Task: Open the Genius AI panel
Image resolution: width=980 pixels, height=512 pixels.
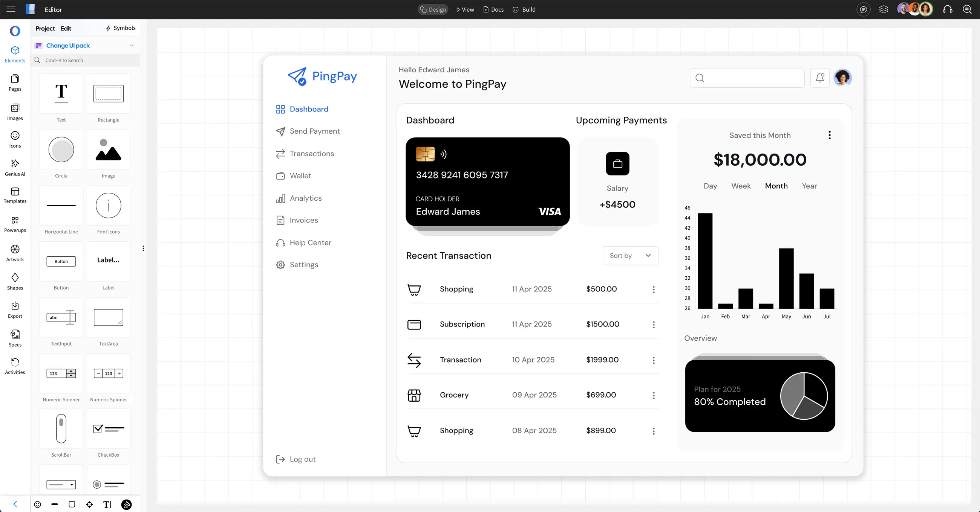Action: (15, 167)
